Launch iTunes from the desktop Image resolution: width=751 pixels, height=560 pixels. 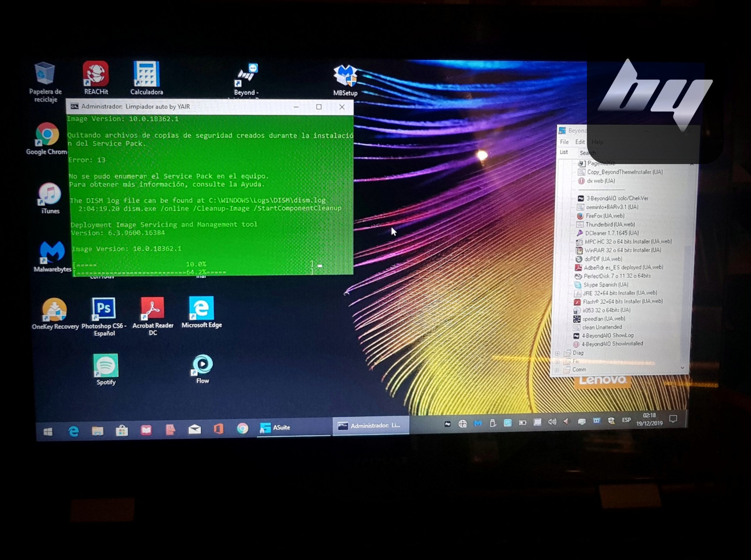[x=50, y=195]
